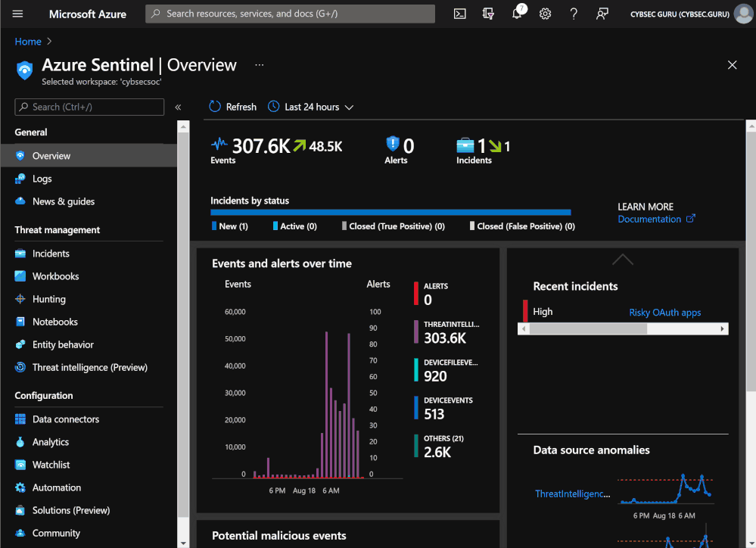Click the Analytics flask icon
This screenshot has width=756, height=548.
(x=20, y=442)
